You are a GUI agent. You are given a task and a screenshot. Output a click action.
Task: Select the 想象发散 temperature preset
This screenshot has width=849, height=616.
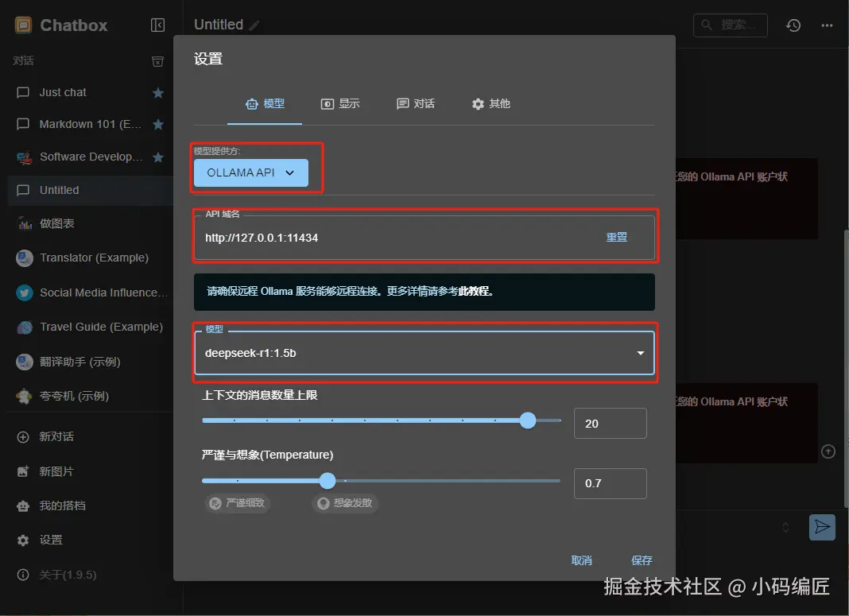click(345, 503)
